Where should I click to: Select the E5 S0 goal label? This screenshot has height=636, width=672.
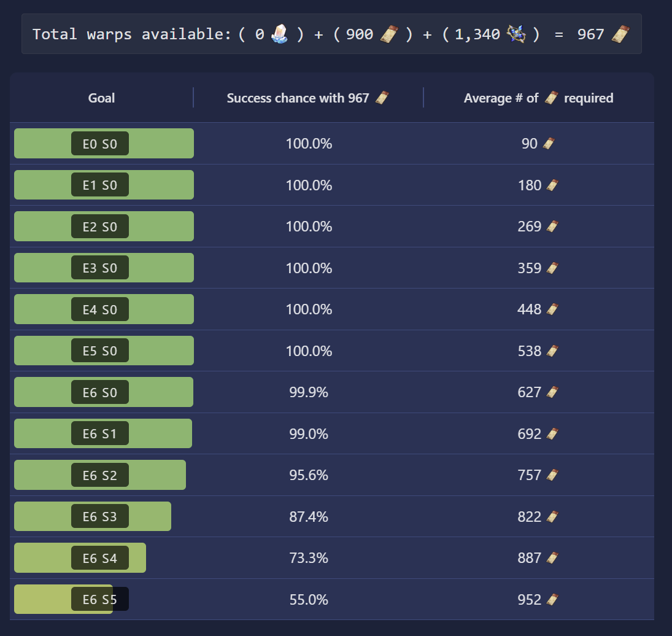point(100,351)
